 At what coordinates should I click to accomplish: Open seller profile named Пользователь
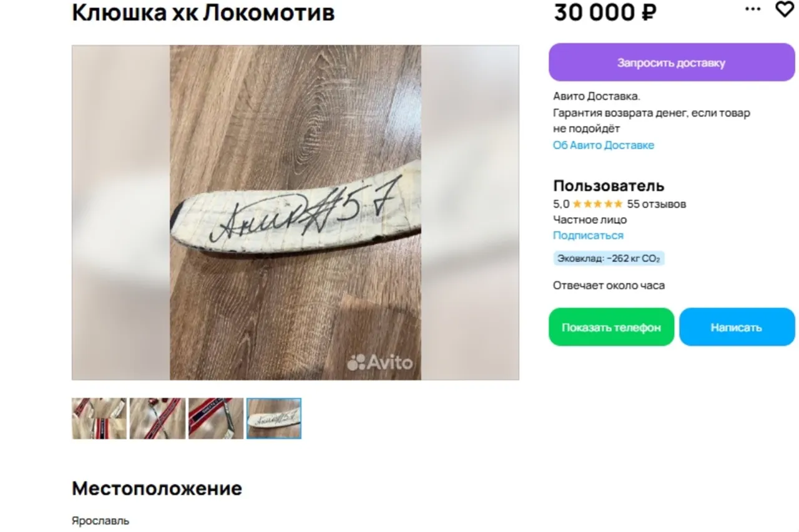pyautogui.click(x=609, y=186)
